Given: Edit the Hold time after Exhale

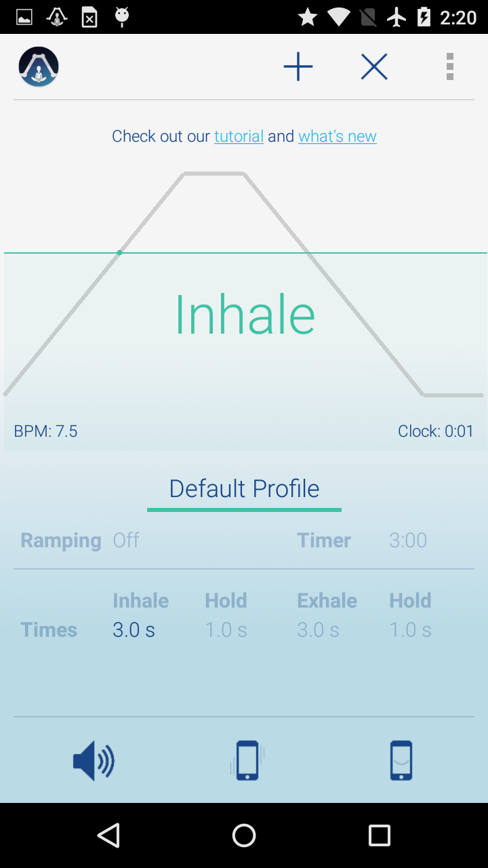Looking at the screenshot, I should coord(410,630).
